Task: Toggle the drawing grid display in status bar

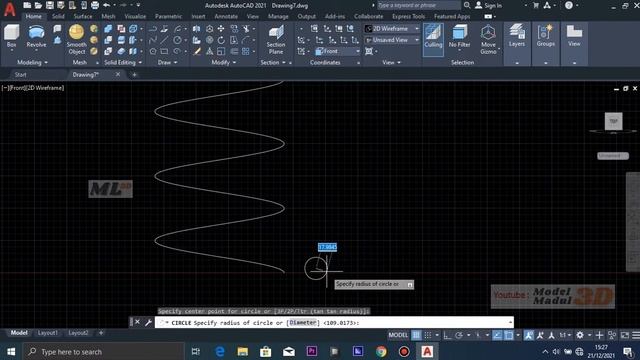Action: point(416,336)
